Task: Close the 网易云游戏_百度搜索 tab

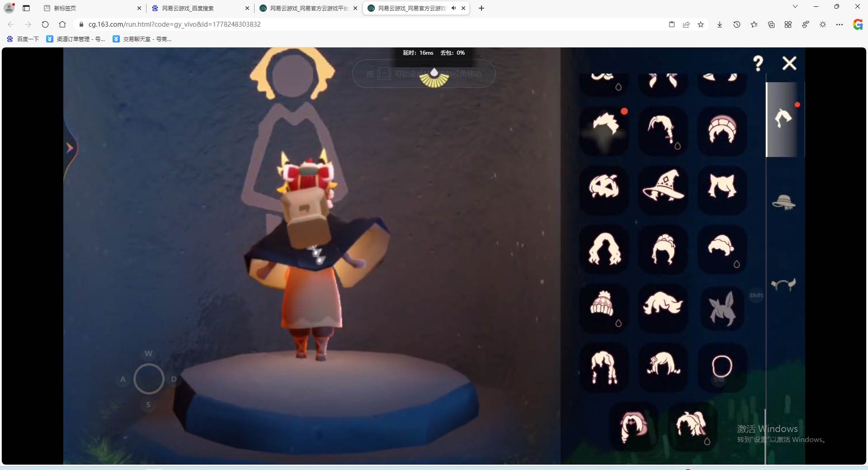Action: tap(247, 8)
